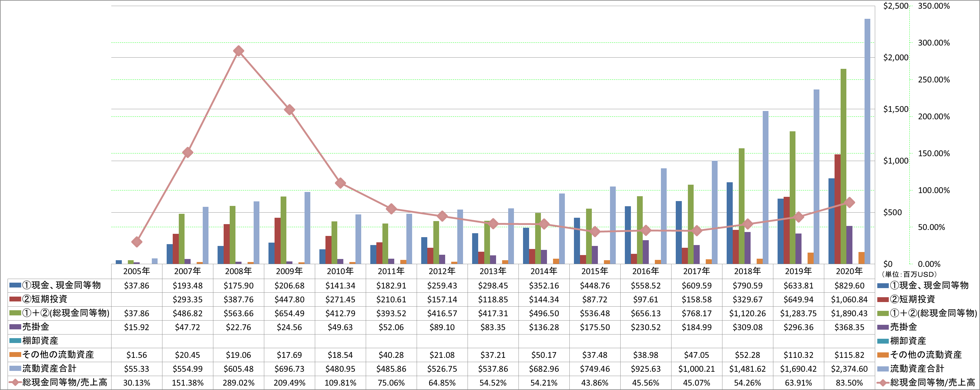Image resolution: width=980 pixels, height=390 pixels.
Task: Select the cell $193.48
Action: (x=188, y=286)
